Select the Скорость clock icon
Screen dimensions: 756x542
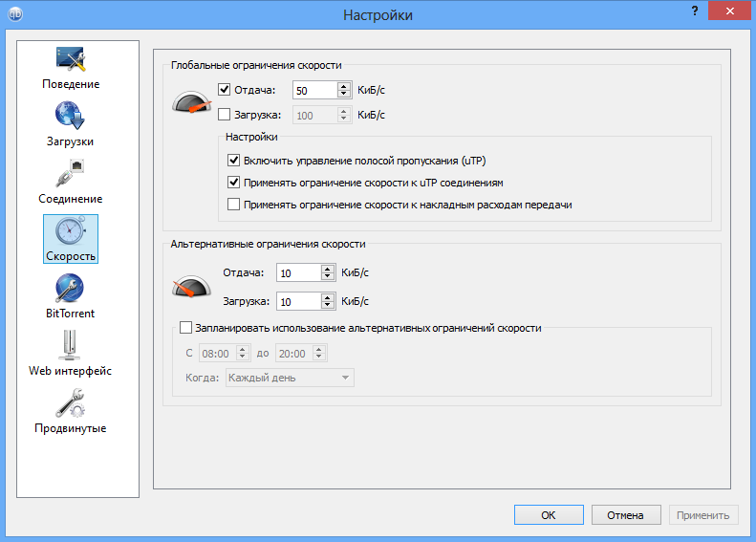(x=71, y=231)
